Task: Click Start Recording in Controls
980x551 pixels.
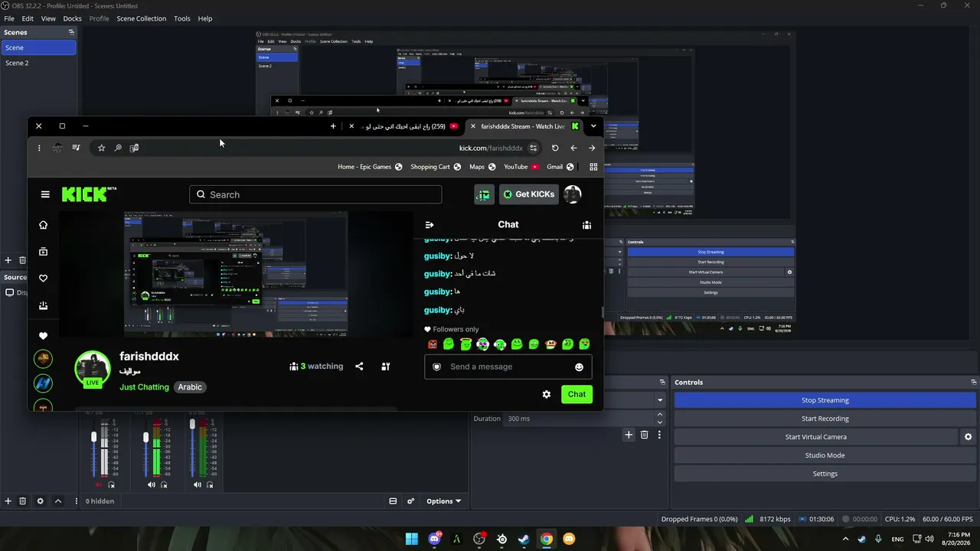Action: tap(825, 419)
